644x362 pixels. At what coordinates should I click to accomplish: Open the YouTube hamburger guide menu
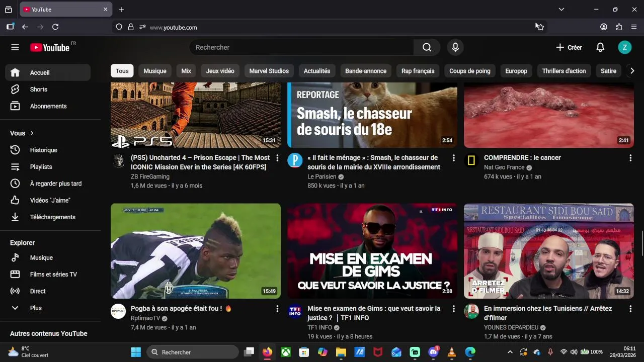15,47
